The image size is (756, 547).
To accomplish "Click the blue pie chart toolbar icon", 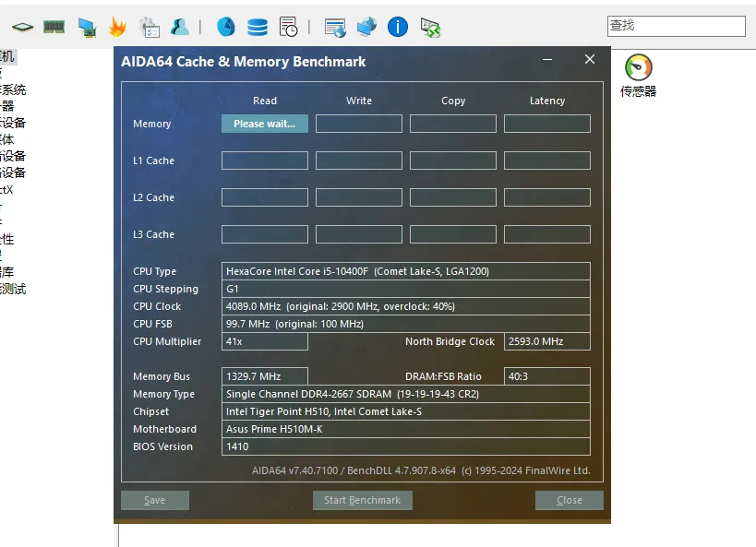I will pyautogui.click(x=226, y=27).
